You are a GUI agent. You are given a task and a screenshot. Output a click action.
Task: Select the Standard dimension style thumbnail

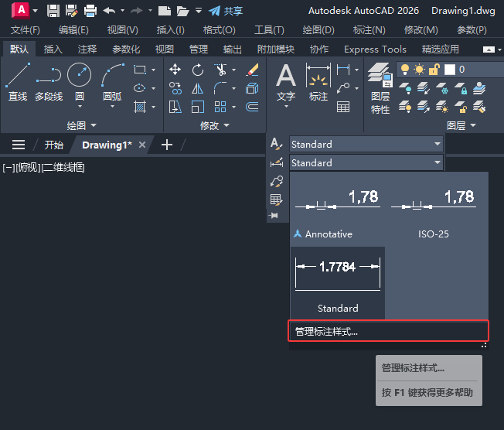coord(338,283)
